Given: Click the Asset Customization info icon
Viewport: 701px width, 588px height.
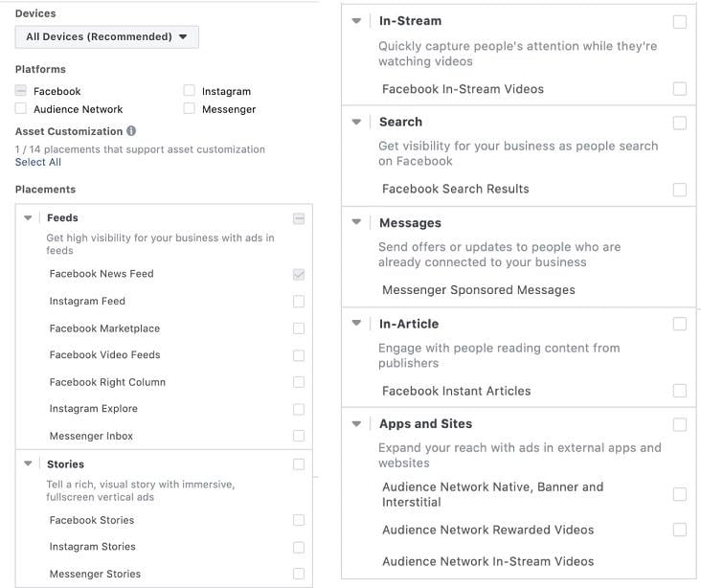Looking at the screenshot, I should [131, 130].
